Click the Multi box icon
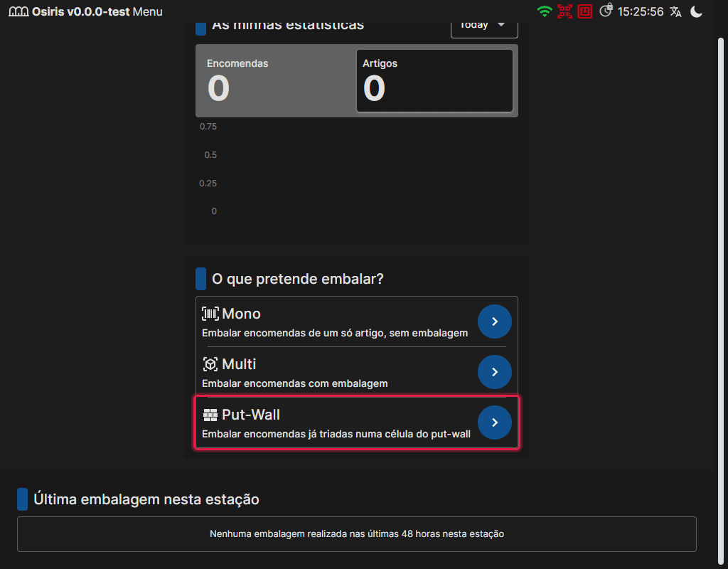This screenshot has width=728, height=569. [210, 364]
